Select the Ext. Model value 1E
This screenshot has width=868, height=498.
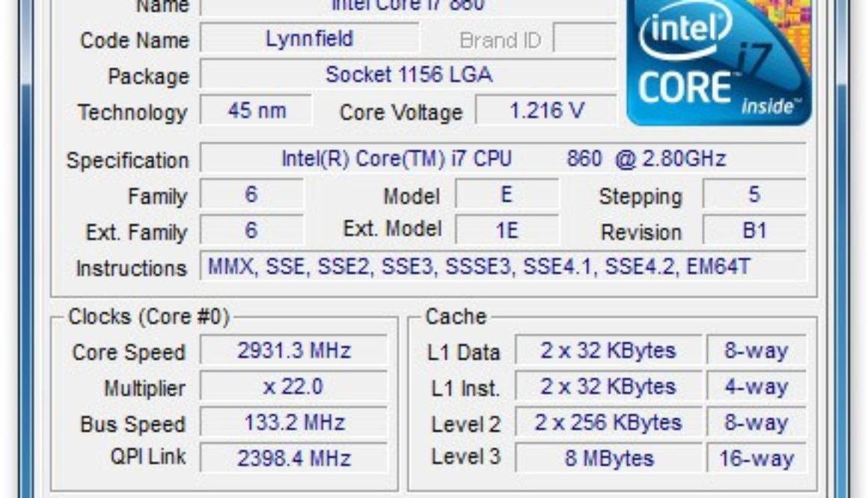[x=507, y=230]
